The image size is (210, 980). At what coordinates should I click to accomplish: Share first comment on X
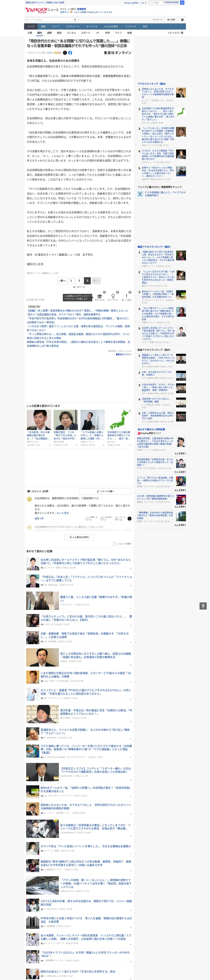click(x=130, y=519)
